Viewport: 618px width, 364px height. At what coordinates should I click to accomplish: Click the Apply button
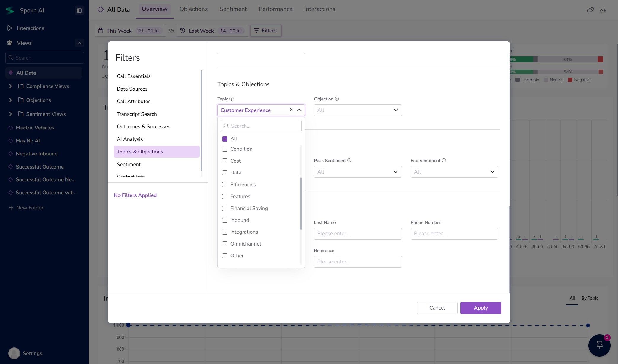480,308
